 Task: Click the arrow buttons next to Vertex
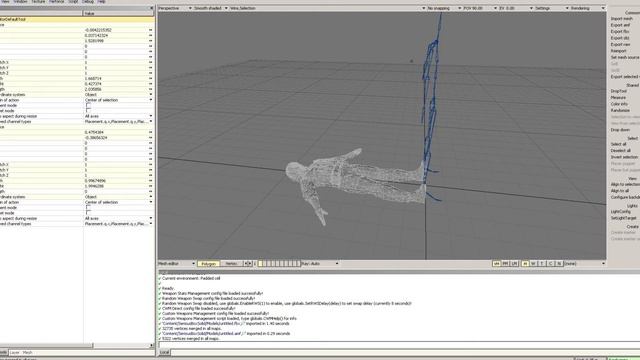pos(248,264)
